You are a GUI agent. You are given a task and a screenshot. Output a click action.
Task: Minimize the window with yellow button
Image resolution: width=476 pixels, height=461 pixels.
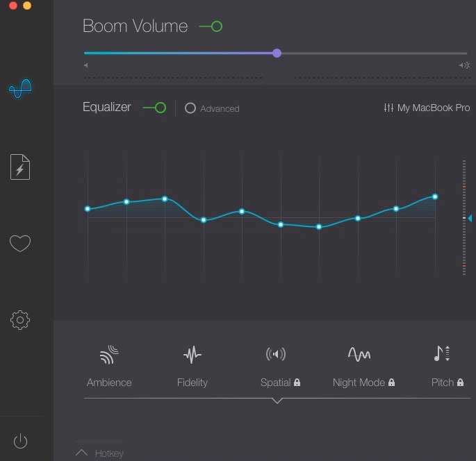coord(27,6)
